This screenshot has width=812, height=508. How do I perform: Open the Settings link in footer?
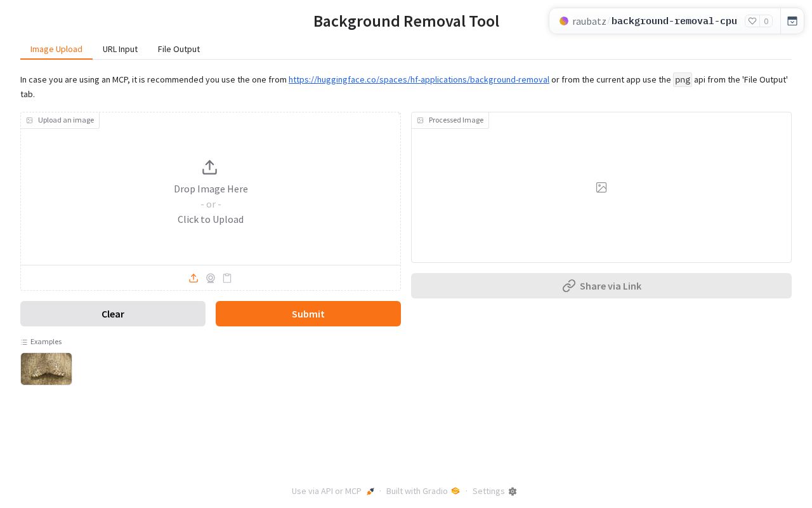tap(495, 491)
